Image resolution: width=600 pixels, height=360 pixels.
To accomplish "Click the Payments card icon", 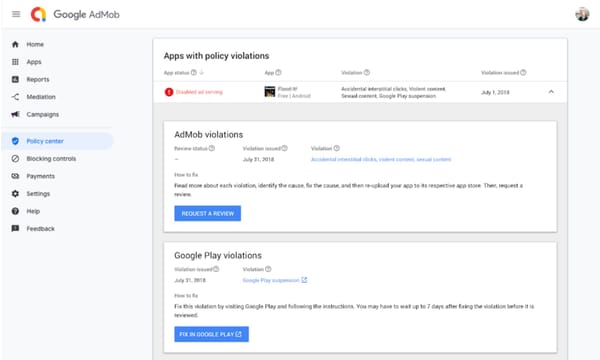I will pos(15,176).
